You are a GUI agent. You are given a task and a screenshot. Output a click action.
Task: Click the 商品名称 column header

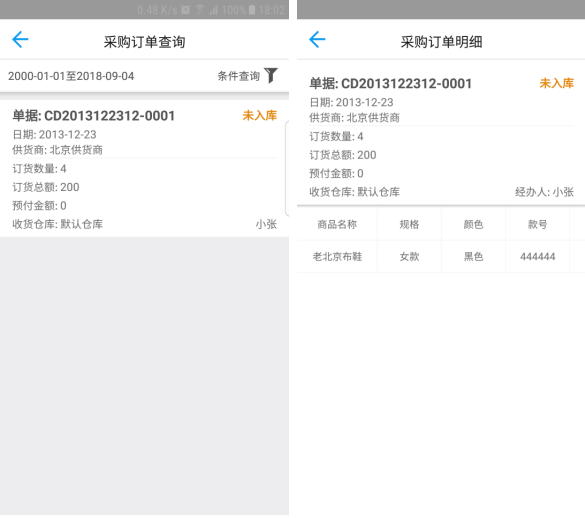pyautogui.click(x=337, y=224)
